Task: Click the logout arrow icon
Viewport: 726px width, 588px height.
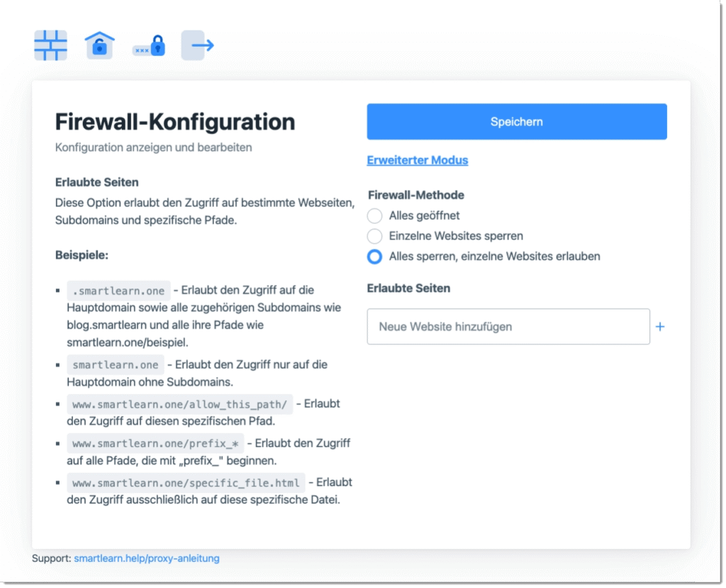Action: 198,45
